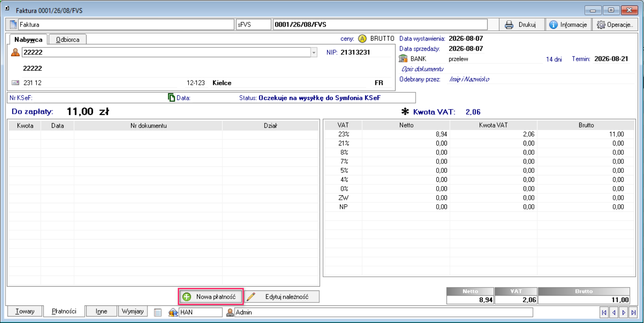
Task: Click the NP VAT rate row
Action: pyautogui.click(x=479, y=207)
